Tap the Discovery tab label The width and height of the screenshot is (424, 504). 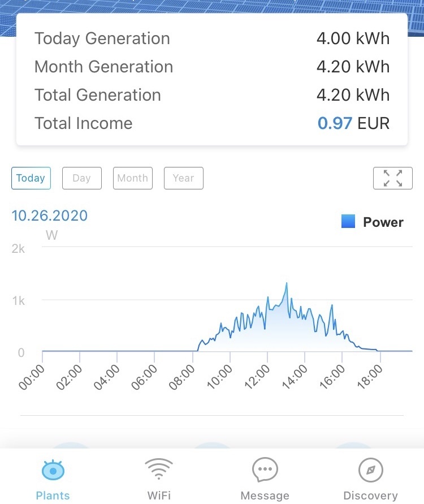click(370, 496)
